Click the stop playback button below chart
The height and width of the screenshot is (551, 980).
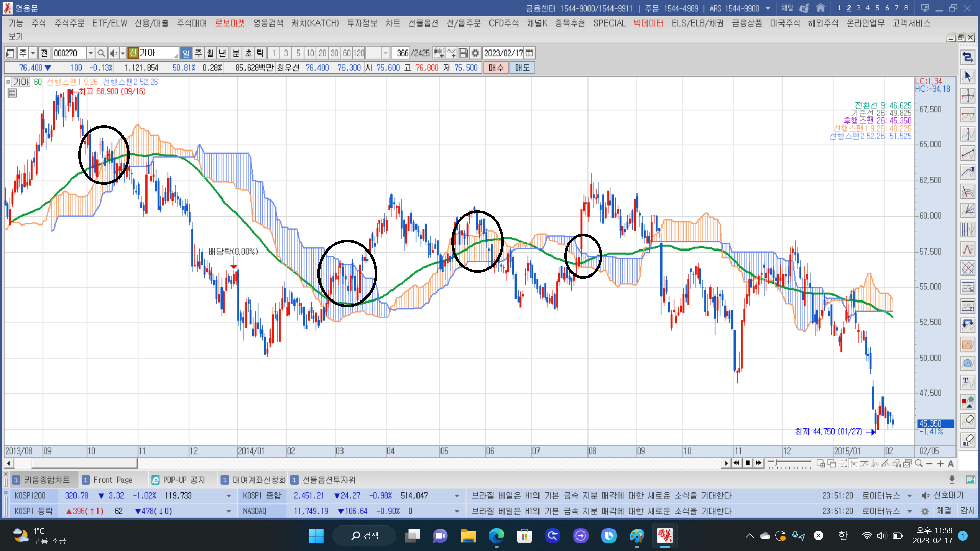point(747,463)
